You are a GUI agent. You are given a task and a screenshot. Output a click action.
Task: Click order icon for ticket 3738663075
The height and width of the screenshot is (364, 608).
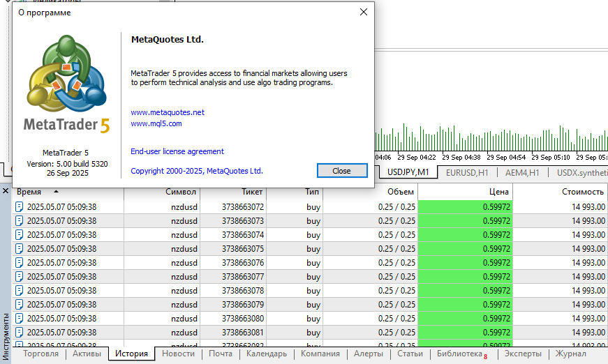pos(19,249)
